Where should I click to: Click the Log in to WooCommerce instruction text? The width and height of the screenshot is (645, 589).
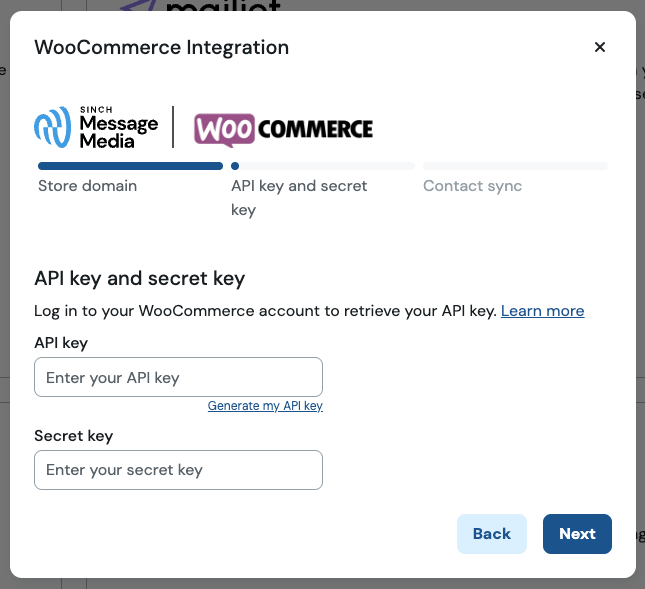click(x=266, y=311)
